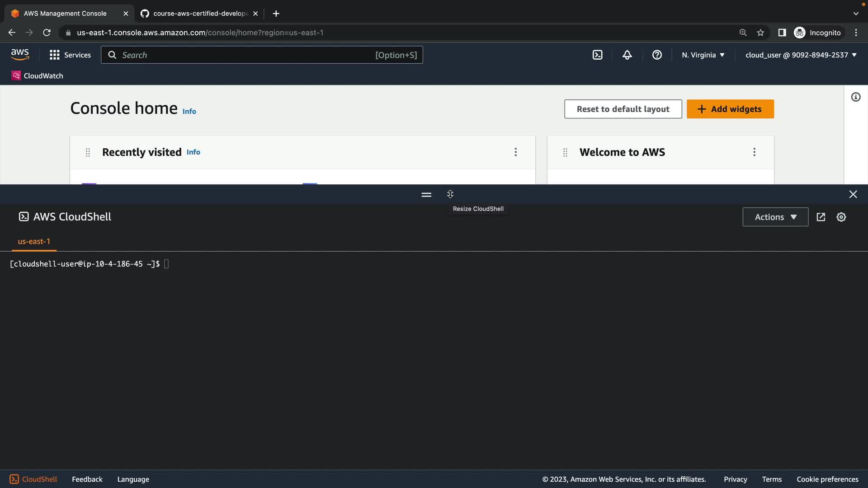Open the CloudShell Actions dropdown
868x488 pixels.
point(775,217)
